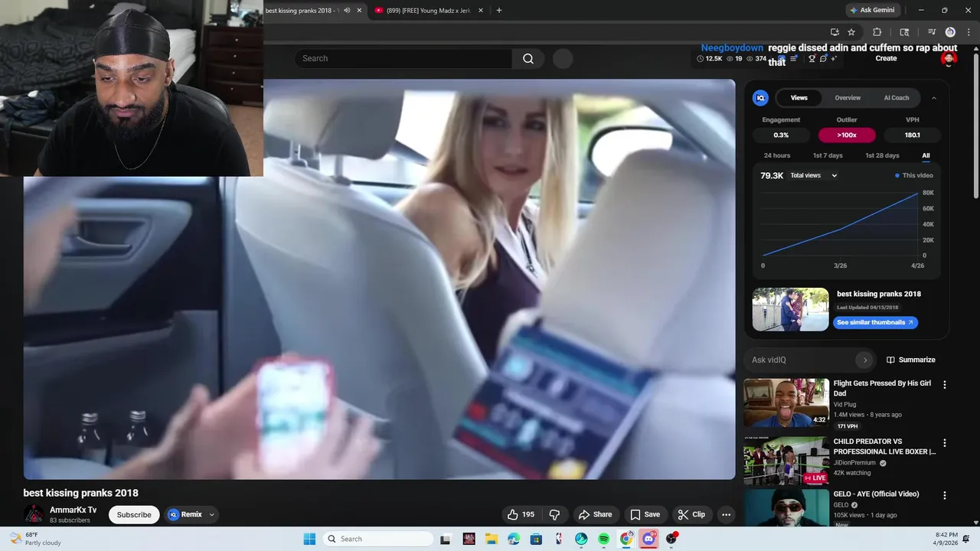
Task: Open more actions ellipsis below video
Action: click(x=726, y=514)
